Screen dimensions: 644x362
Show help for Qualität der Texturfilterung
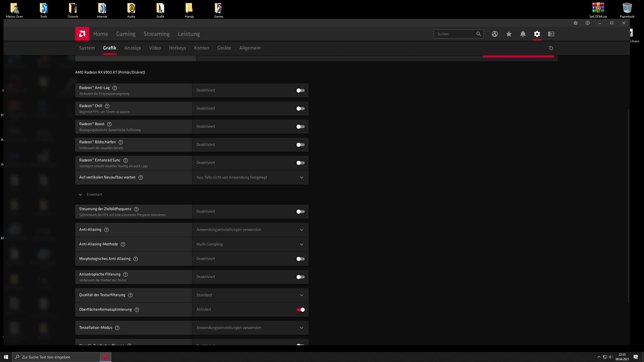coord(130,295)
